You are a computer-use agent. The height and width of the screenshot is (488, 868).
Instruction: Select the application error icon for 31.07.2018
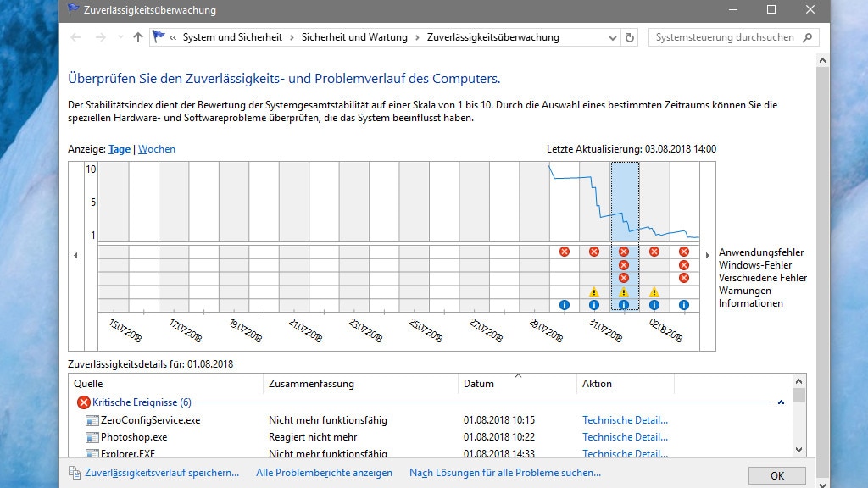(594, 252)
